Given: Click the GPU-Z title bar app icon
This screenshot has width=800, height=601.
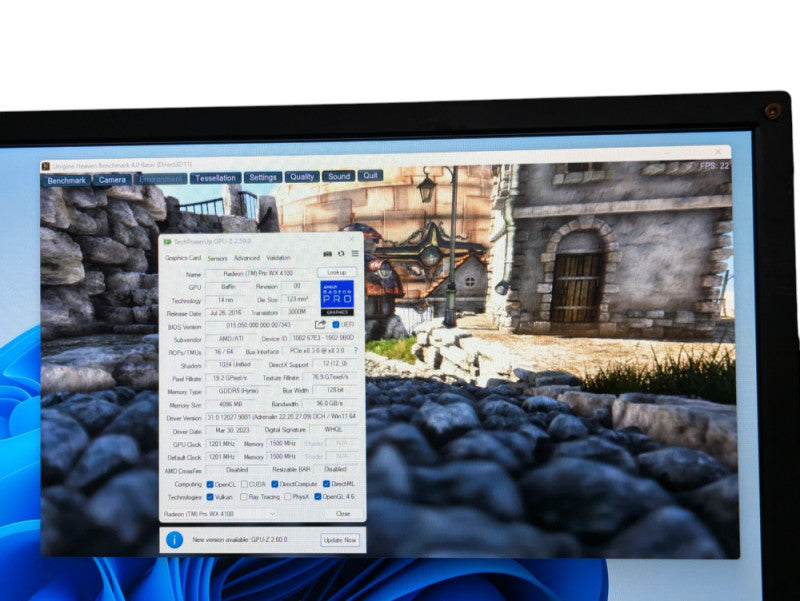Looking at the screenshot, I should click(x=167, y=241).
